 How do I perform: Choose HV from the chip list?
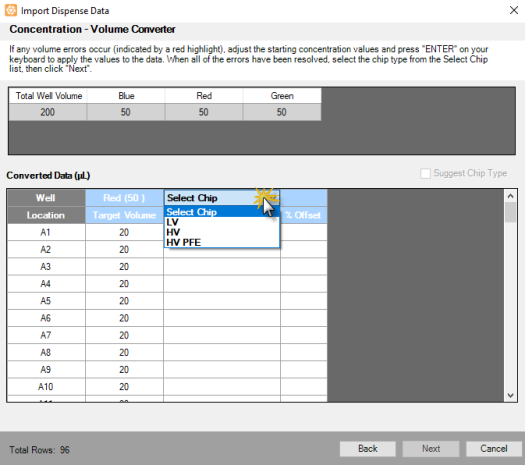[x=222, y=232]
